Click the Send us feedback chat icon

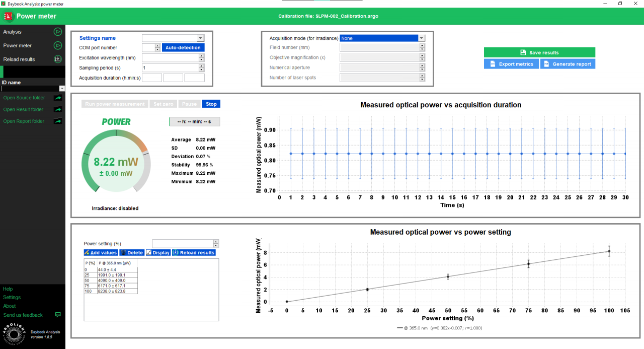[x=58, y=315]
